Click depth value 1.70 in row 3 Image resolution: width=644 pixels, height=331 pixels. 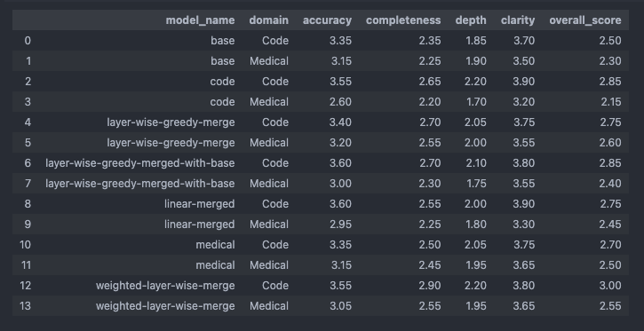476,102
